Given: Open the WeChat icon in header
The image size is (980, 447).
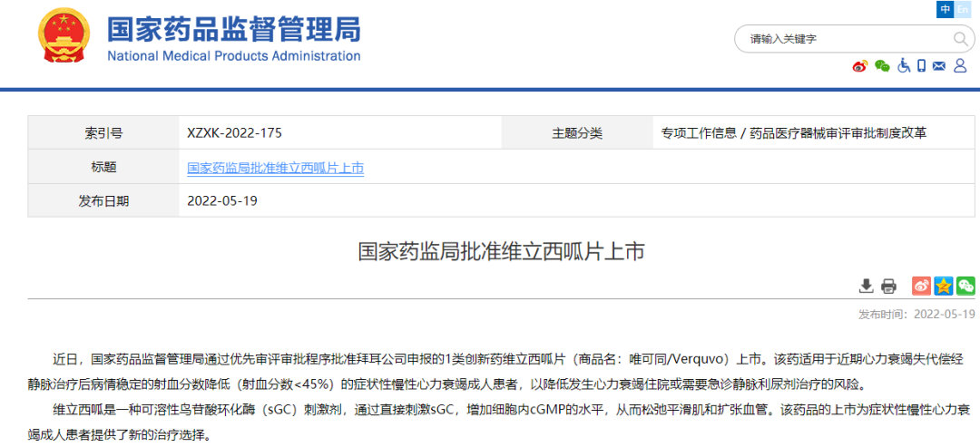Looking at the screenshot, I should pyautogui.click(x=882, y=65).
